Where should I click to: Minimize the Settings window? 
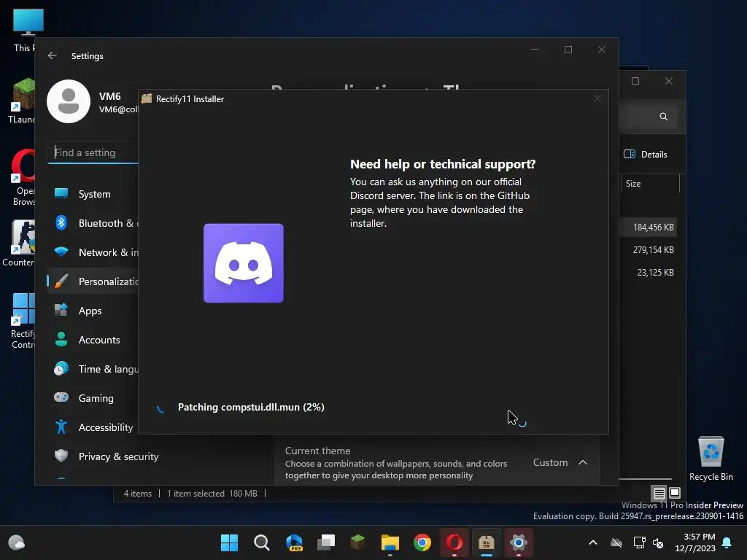[535, 50]
